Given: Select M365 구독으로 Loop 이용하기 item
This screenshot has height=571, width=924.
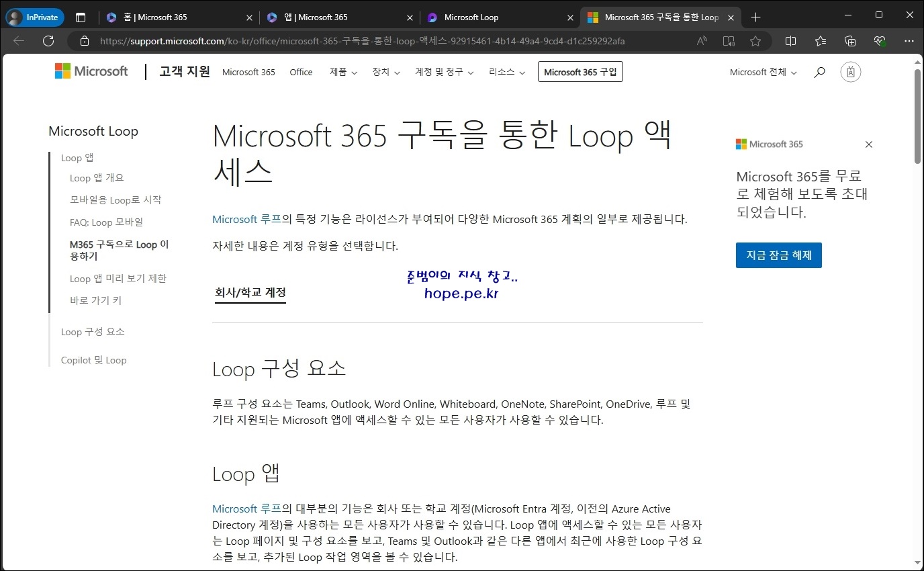Looking at the screenshot, I should point(120,251).
